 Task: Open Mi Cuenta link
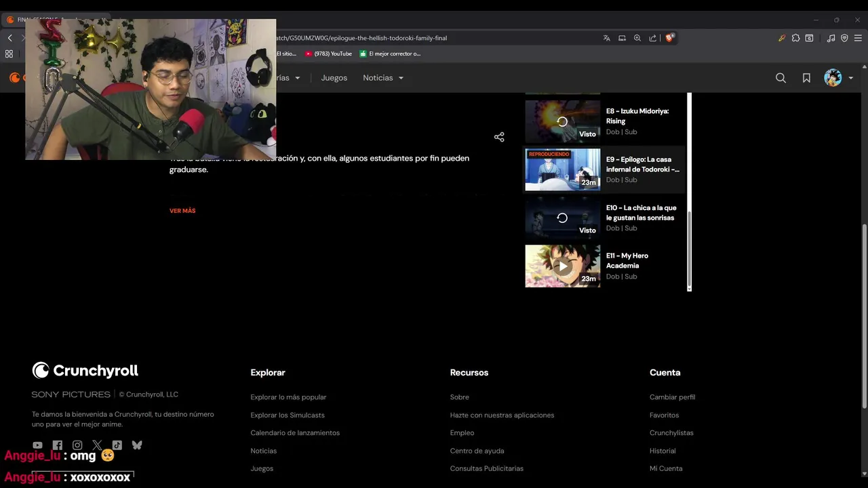coord(666,468)
